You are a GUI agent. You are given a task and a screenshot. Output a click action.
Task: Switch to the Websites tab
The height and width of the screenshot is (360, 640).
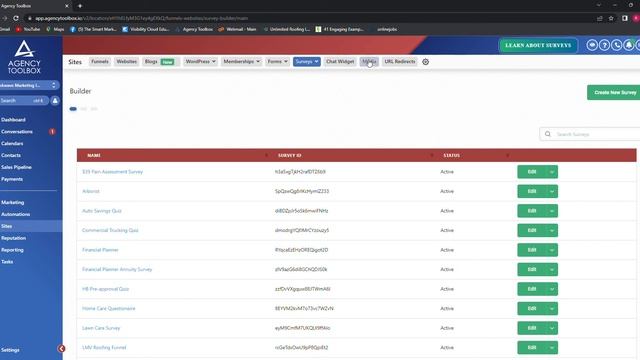click(x=127, y=62)
